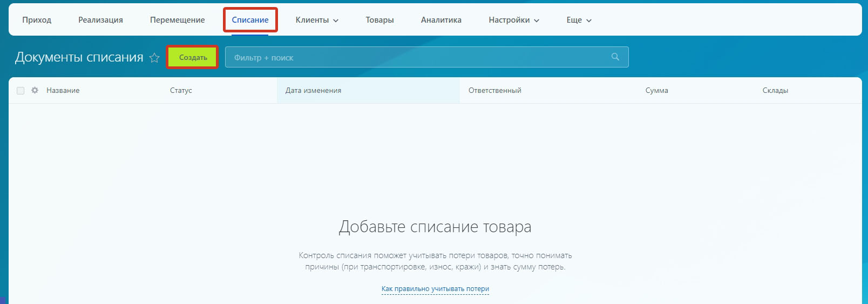Go to the Перемещение tab
The image size is (868, 304).
point(177,20)
